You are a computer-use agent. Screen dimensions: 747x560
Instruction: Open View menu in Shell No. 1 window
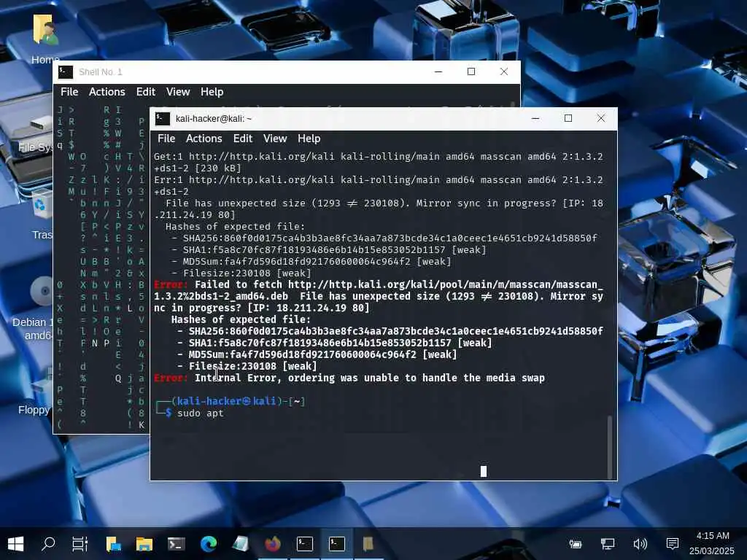pyautogui.click(x=178, y=92)
